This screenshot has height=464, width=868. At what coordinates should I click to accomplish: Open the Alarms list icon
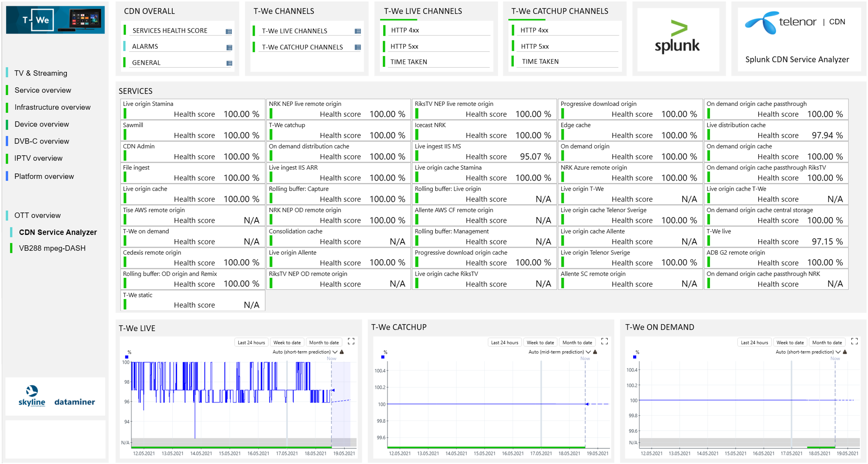[229, 47]
